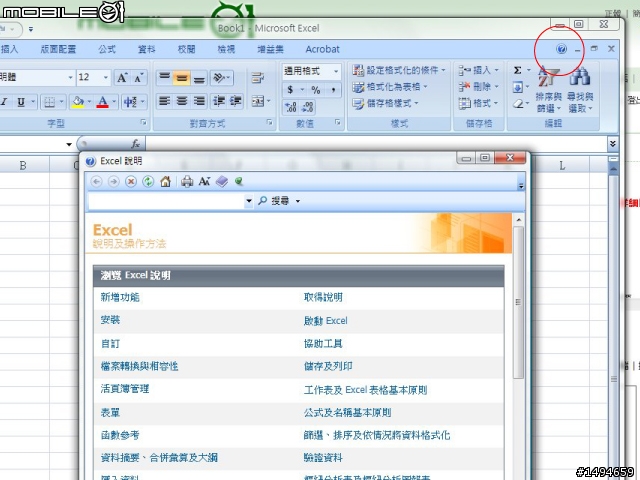Open insert cells menu 插入
The image size is (640, 480).
(x=478, y=70)
